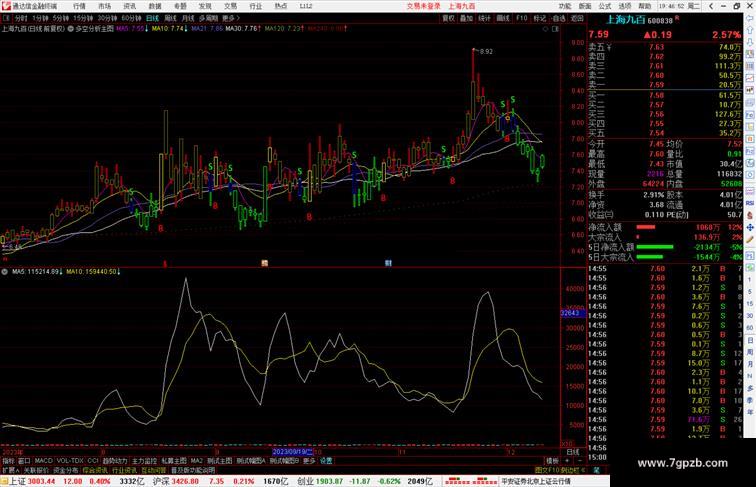Click the red/green mini bars status icon
The width and height of the screenshot is (756, 487).
[x=471, y=481]
